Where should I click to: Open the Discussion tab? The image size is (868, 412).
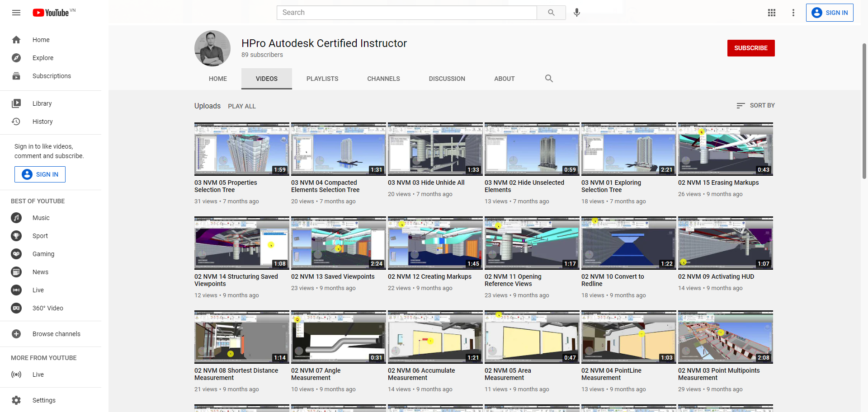click(447, 79)
